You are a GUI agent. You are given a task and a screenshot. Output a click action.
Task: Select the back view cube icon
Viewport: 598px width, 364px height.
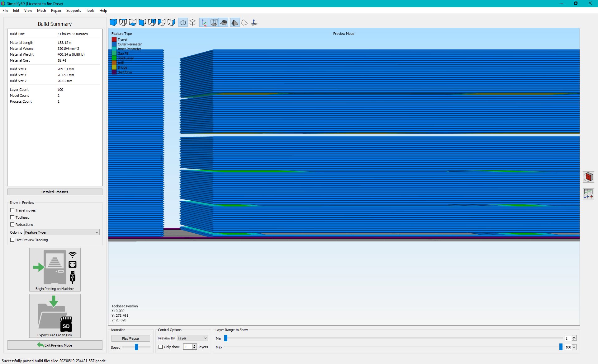pos(152,22)
